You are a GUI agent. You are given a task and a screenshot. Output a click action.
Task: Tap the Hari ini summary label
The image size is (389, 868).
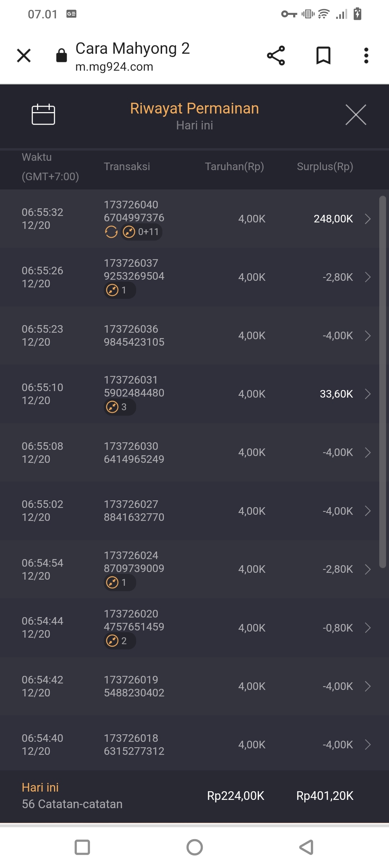point(40,788)
